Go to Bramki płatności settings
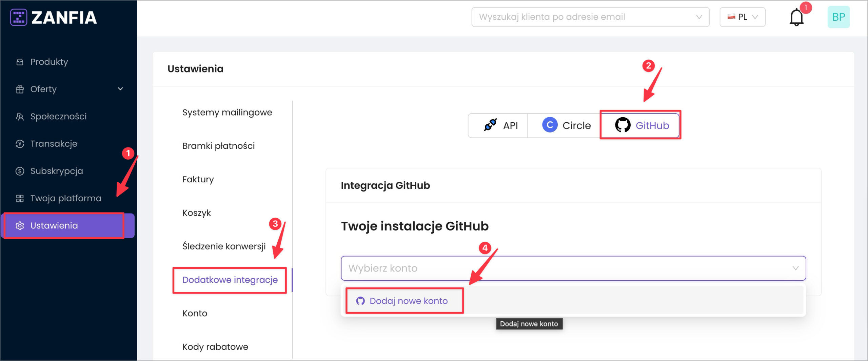Viewport: 868px width, 361px height. coord(218,146)
